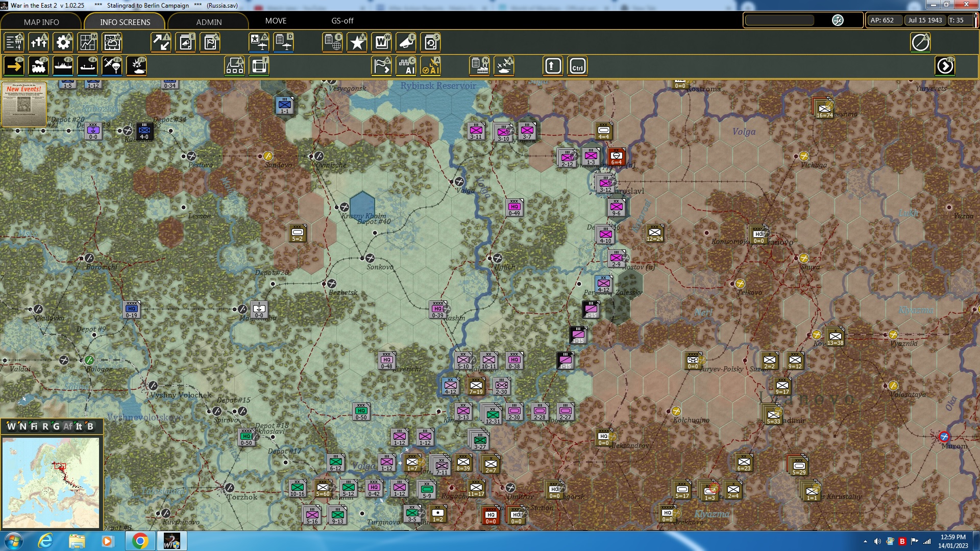Toggle the Ctrl key lock button
The height and width of the screenshot is (551, 980).
click(577, 66)
